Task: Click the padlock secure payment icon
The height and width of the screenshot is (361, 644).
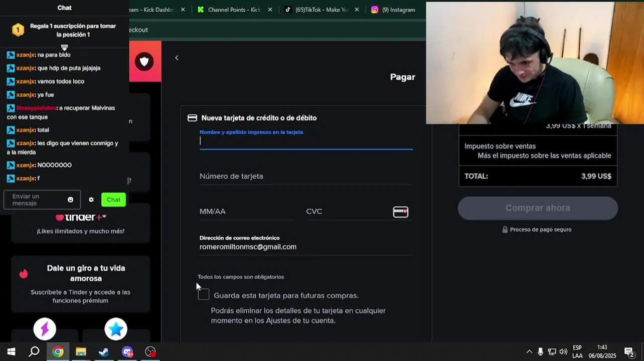Action: (x=505, y=230)
